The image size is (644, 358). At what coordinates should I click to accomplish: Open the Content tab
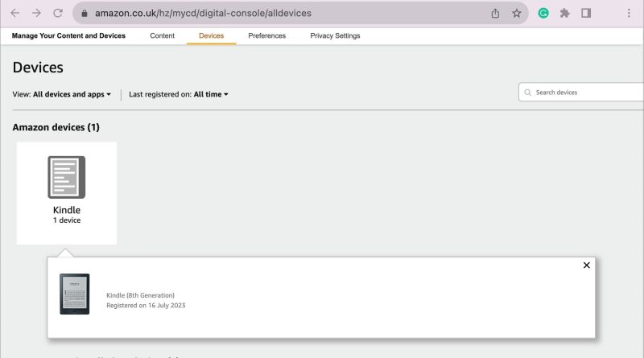pyautogui.click(x=163, y=35)
